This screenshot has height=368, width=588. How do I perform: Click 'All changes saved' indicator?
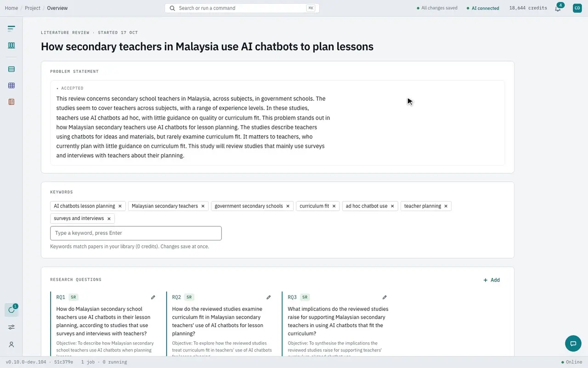click(437, 8)
